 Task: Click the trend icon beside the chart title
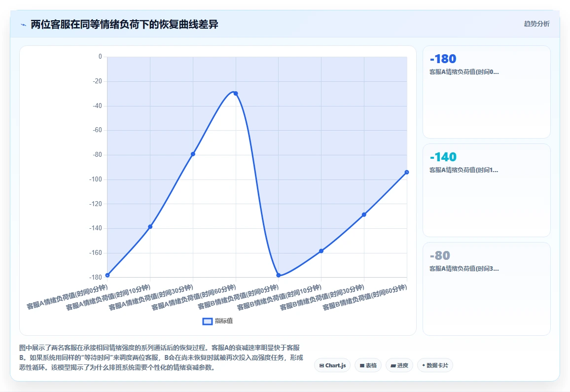pos(24,25)
